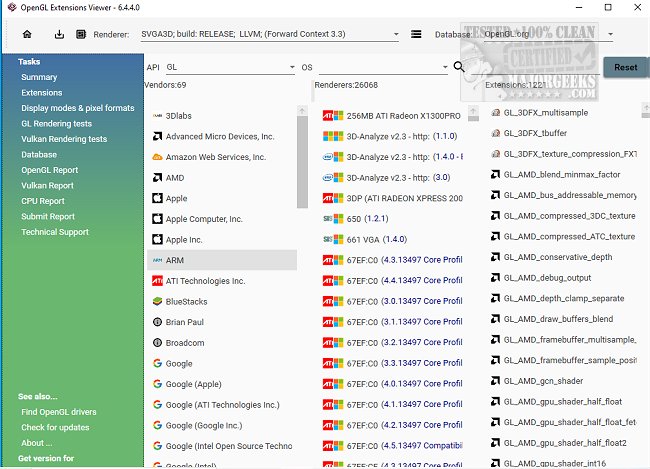Select renderer 3D-Analyze v2.3 (1.1.0)

point(392,136)
